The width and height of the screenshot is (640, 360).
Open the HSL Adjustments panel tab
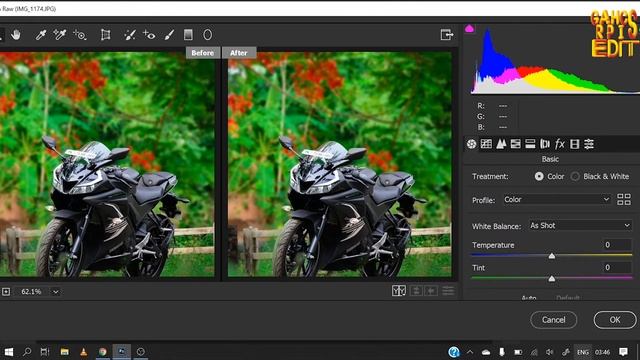point(516,144)
